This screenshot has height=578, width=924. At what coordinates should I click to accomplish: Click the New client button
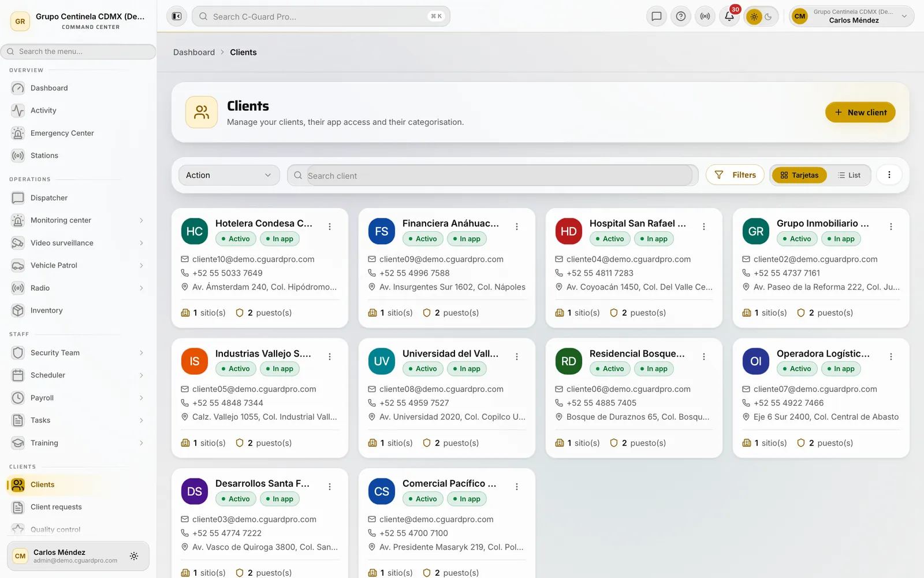click(860, 112)
